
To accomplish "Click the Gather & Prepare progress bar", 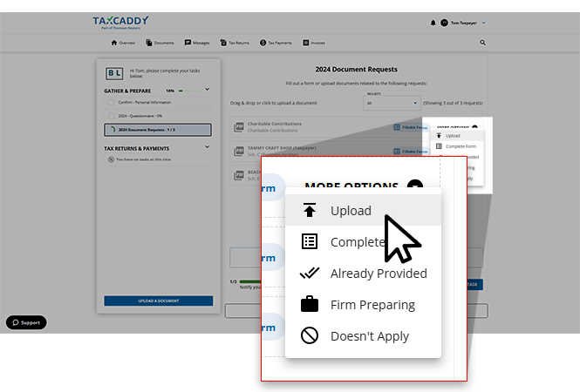I will pyautogui.click(x=190, y=91).
